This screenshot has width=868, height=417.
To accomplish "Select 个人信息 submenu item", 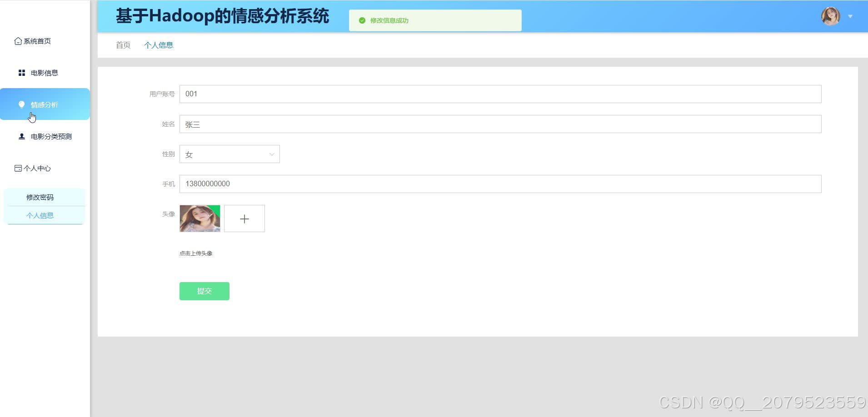I will (x=44, y=215).
